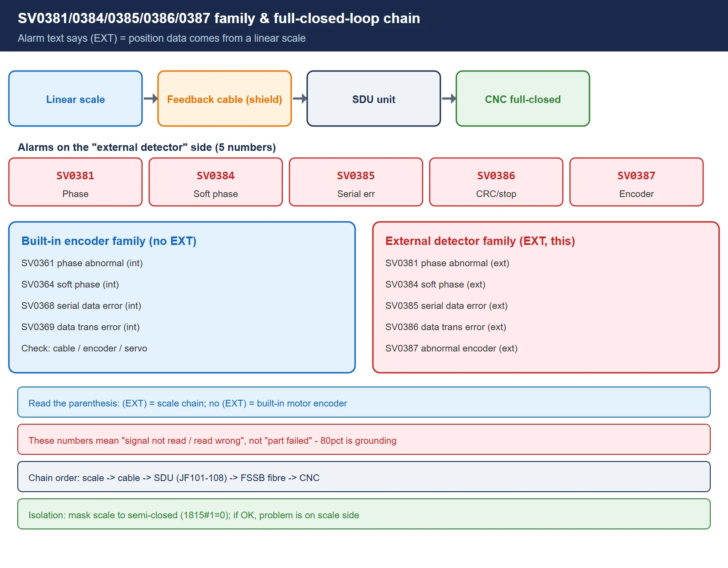728x568 pixels.
Task: Click line Check: cable / encoder / servo
Action: [84, 348]
